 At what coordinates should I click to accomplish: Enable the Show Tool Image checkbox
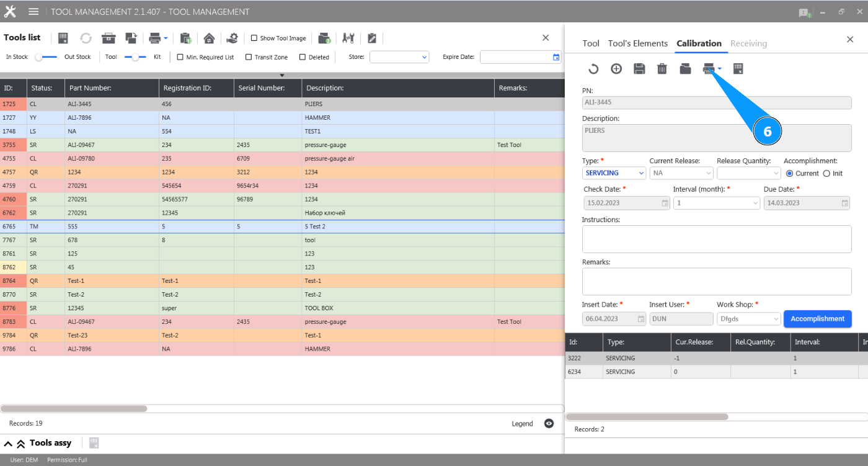coord(254,38)
